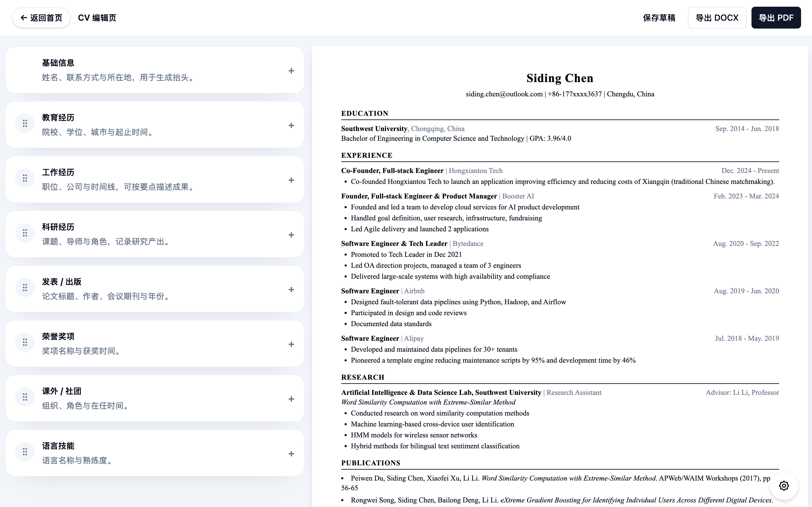Expand the 工作经历 section with plus
This screenshot has height=507, width=812.
(x=291, y=180)
